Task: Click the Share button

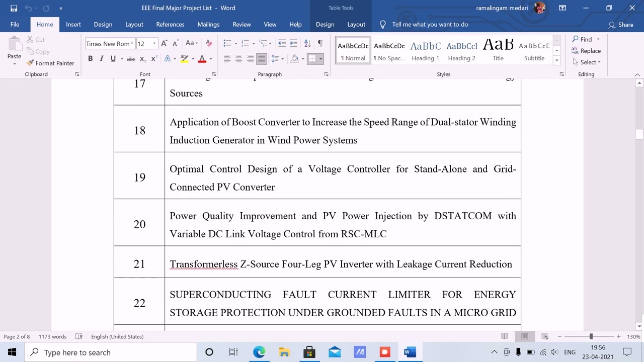Action: 621,25
